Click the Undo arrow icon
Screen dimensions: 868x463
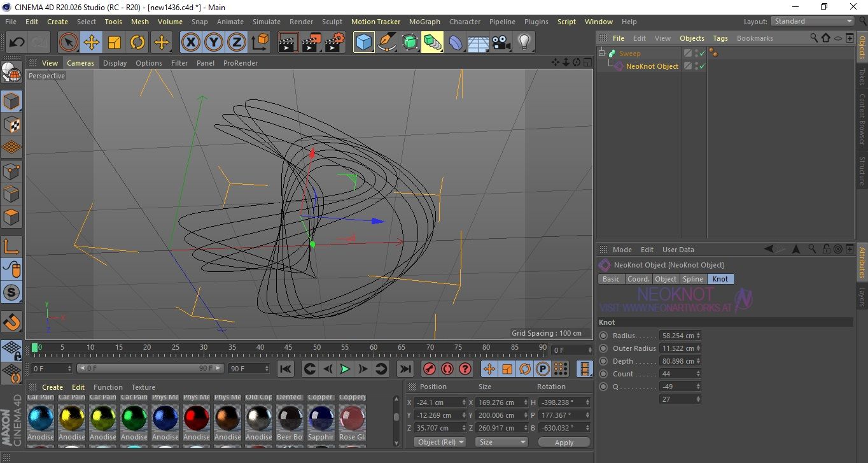coord(17,43)
